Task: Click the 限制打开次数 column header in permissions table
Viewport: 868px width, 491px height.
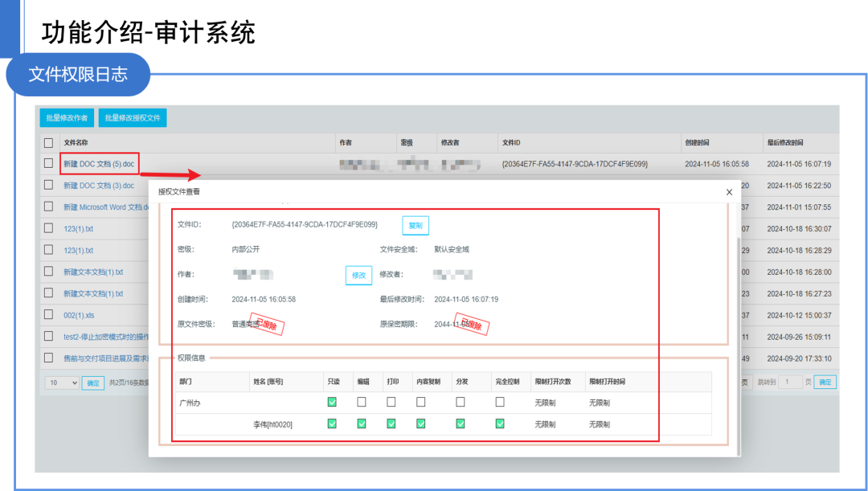Action: click(x=553, y=382)
